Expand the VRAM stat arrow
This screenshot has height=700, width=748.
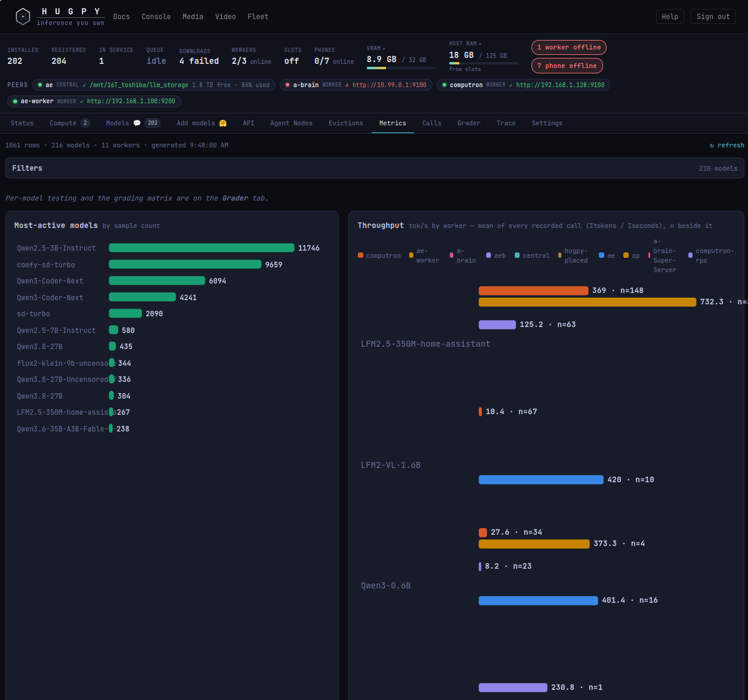click(x=384, y=49)
